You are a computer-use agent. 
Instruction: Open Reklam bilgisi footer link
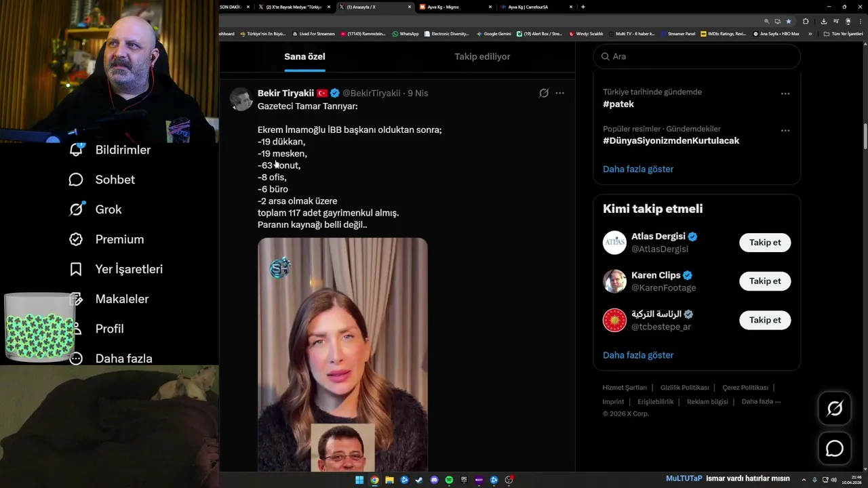pyautogui.click(x=707, y=402)
